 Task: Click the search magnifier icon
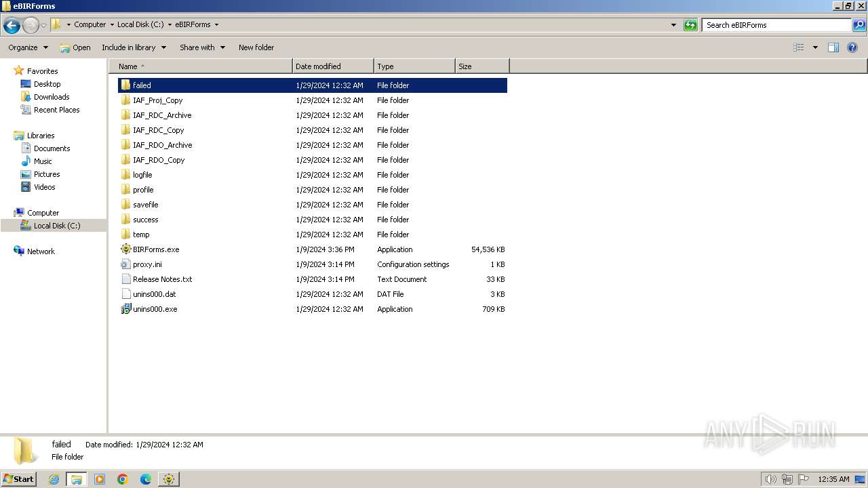[859, 25]
